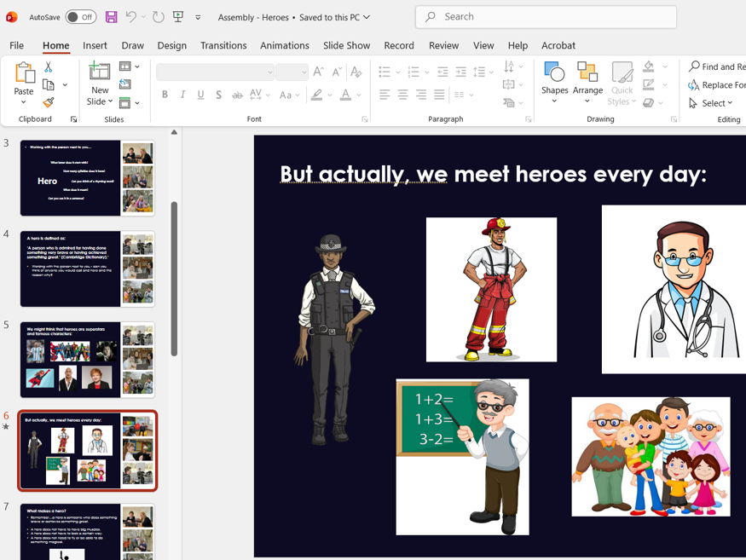Open the Font Size dropdown

304,71
